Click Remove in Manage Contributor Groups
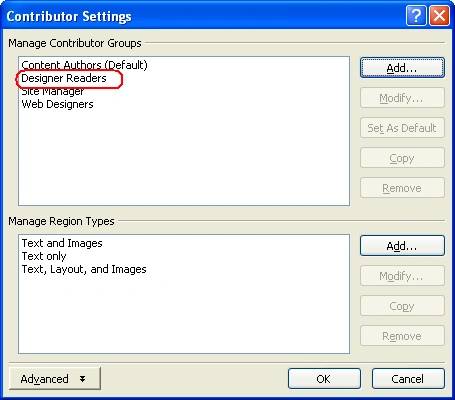The width and height of the screenshot is (455, 400). point(402,188)
